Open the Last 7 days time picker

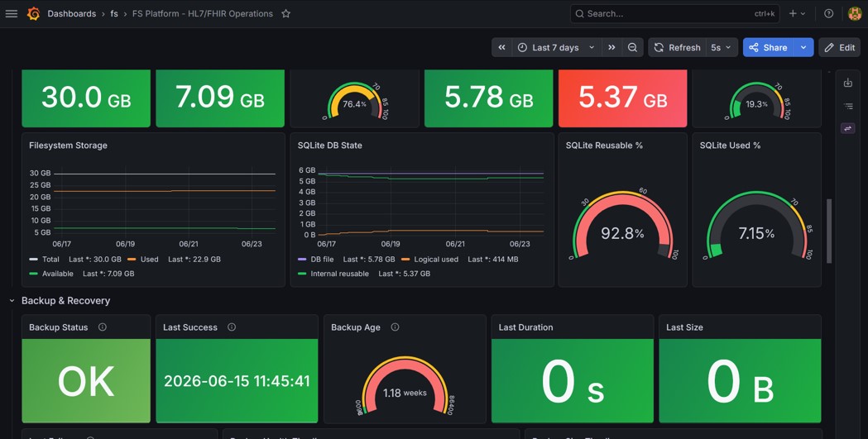(556, 48)
